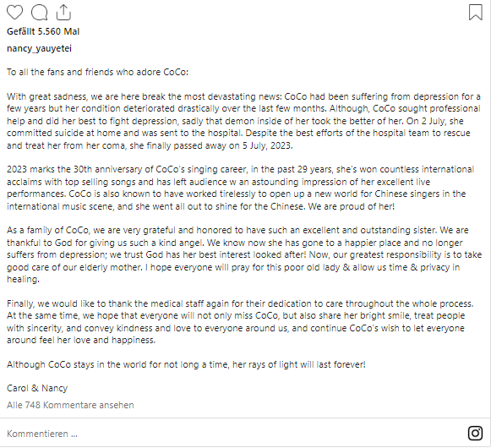
Task: Save the post with the bookmark icon
Action: [475, 12]
